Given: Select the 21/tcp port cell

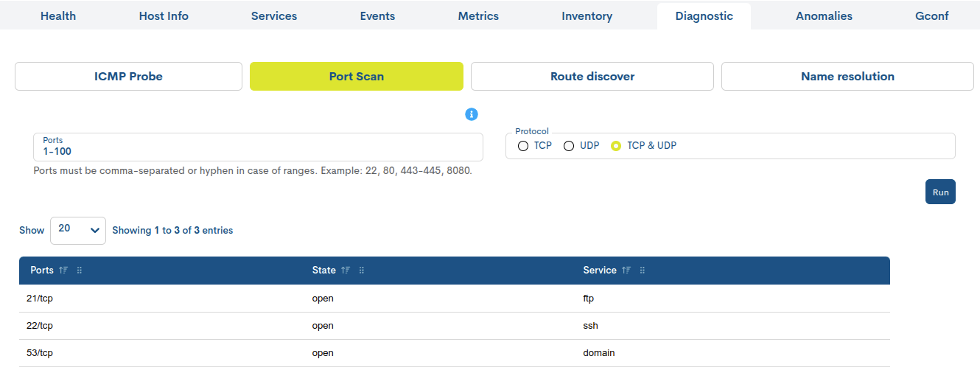Looking at the screenshot, I should tap(40, 299).
